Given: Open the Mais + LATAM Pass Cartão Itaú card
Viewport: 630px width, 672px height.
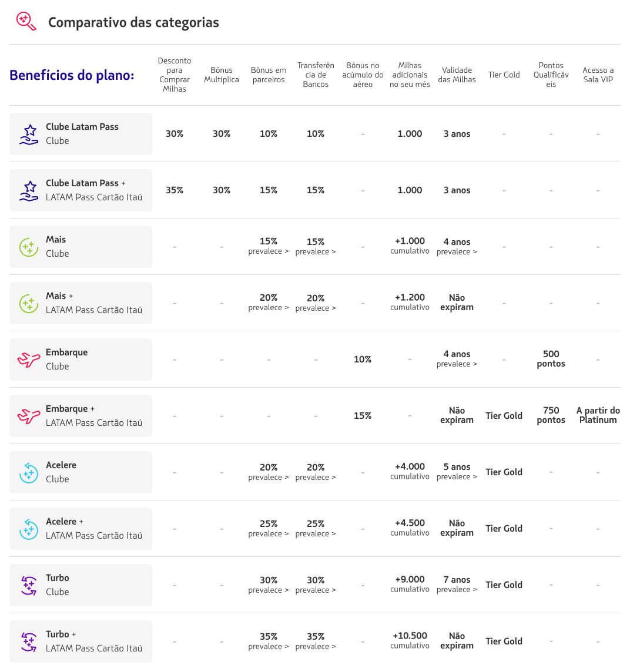Looking at the screenshot, I should pyautogui.click(x=81, y=303).
